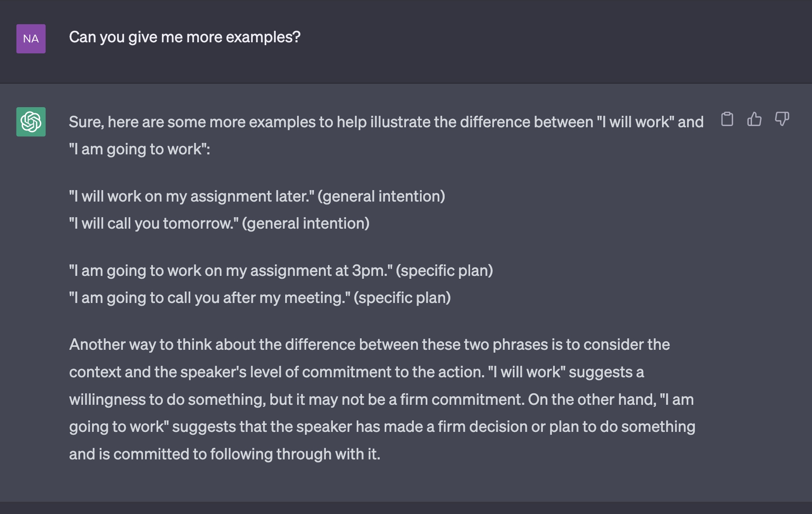Click the purple NA user avatar
Image resolution: width=812 pixels, height=514 pixels.
click(31, 39)
